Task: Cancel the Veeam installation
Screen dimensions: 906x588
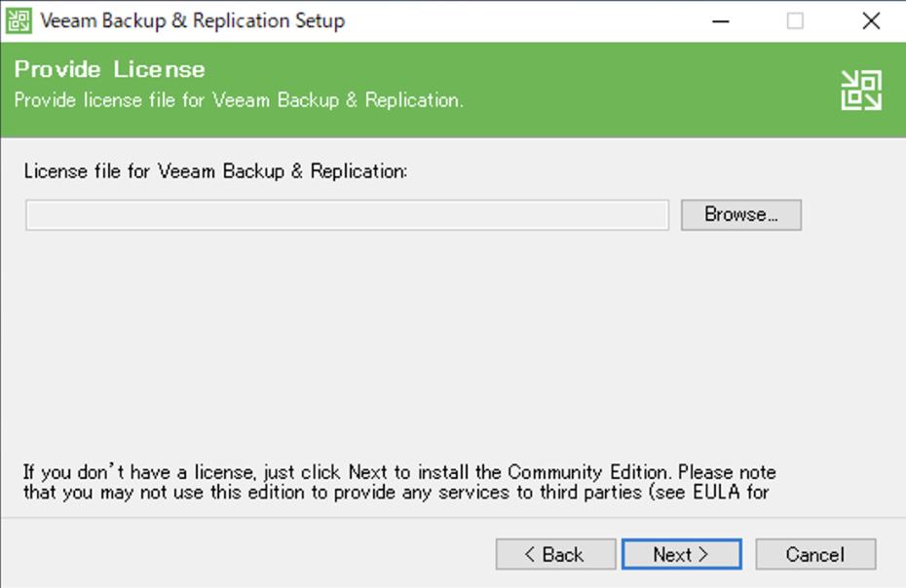Action: pyautogui.click(x=815, y=555)
